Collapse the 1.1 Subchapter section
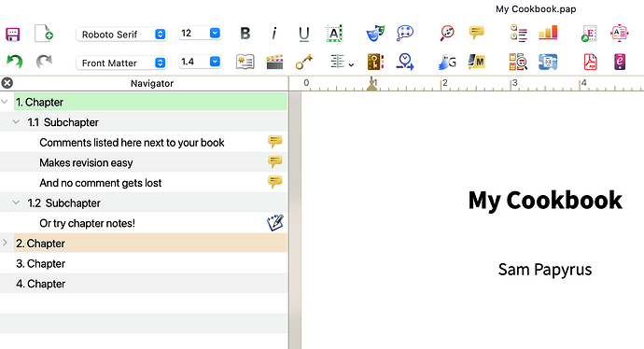This screenshot has height=349, width=644. coord(16,122)
